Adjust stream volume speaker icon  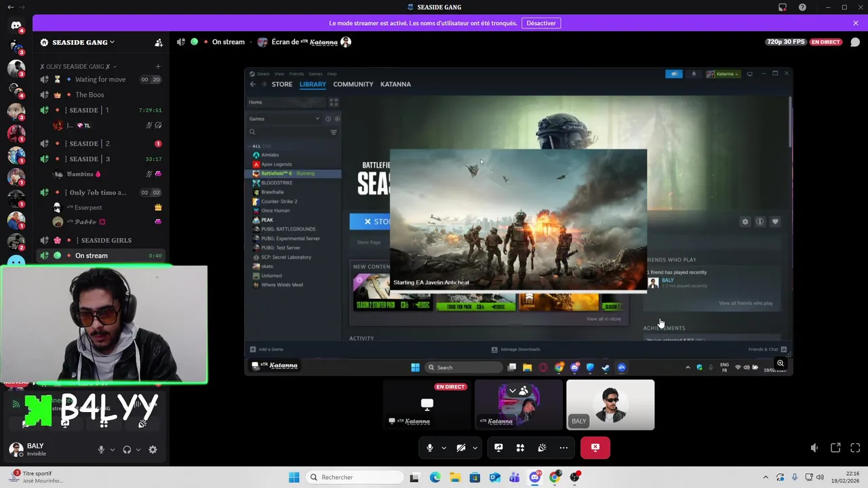[x=814, y=448]
